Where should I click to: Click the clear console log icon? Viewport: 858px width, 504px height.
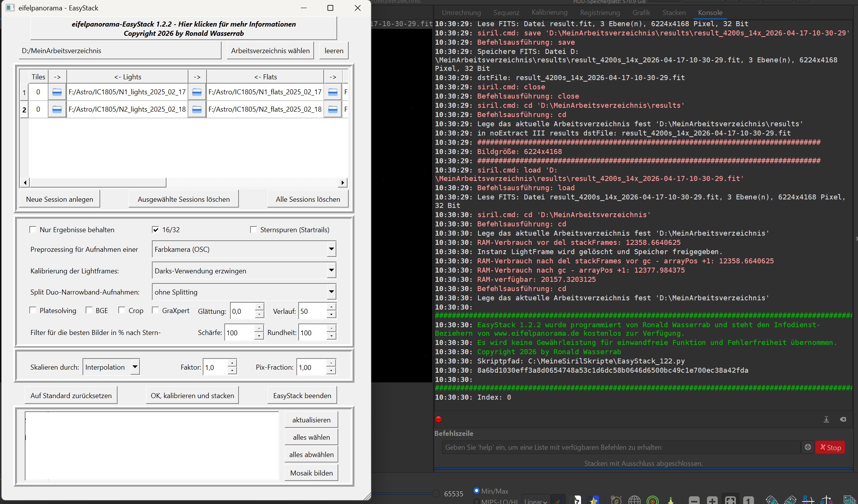(x=843, y=419)
